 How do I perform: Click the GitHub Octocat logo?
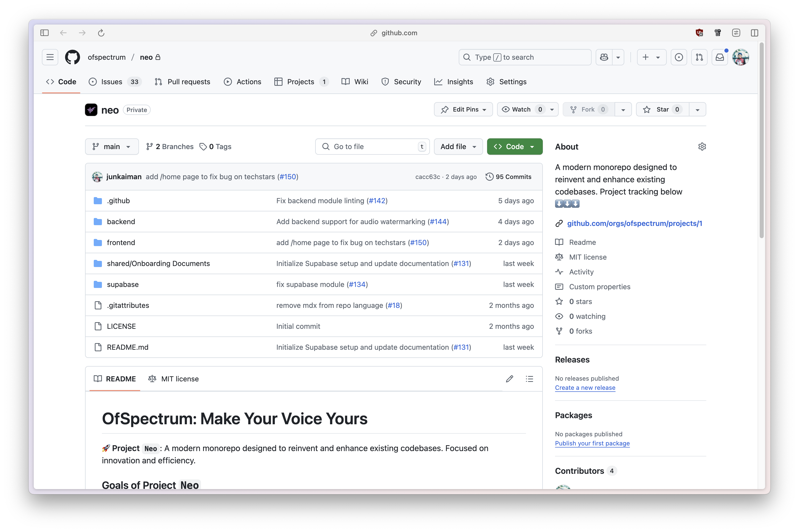[x=72, y=57]
